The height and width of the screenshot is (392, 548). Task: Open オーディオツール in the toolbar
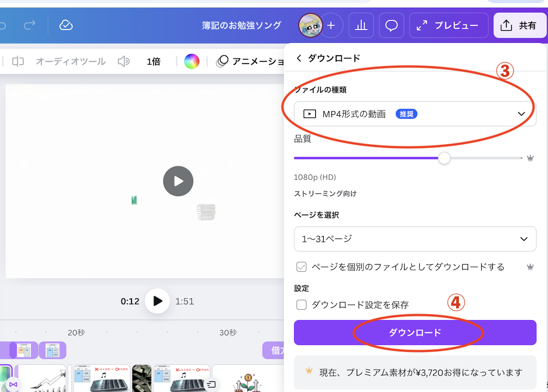point(70,62)
